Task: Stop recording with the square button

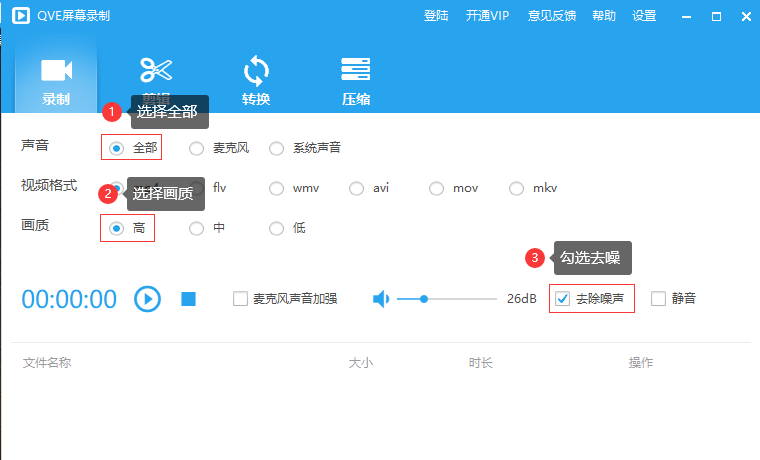Action: [189, 299]
